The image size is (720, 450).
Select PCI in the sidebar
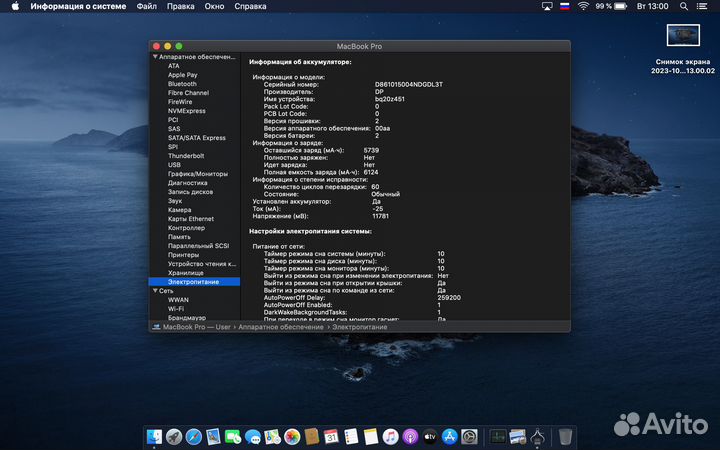pyautogui.click(x=173, y=119)
